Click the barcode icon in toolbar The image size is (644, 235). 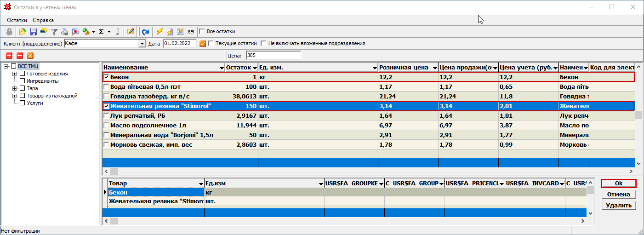click(x=190, y=32)
